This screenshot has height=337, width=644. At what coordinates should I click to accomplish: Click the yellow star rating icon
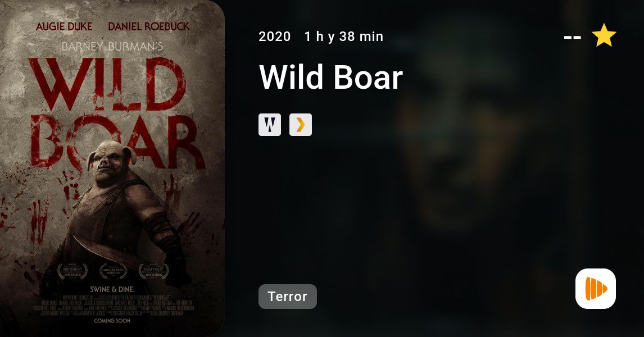coord(604,36)
